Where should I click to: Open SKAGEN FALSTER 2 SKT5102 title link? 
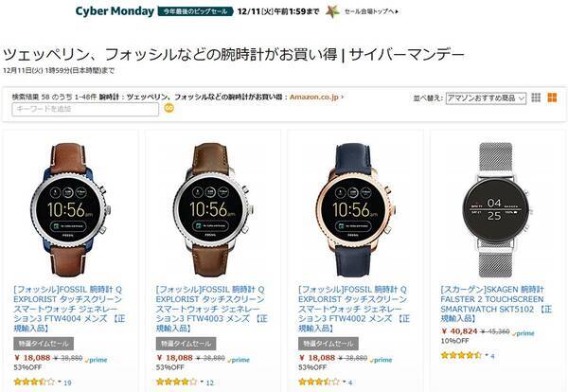[496, 304]
